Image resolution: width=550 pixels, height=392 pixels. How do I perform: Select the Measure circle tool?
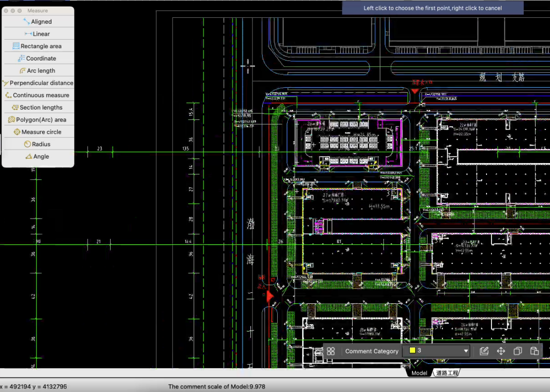(38, 132)
